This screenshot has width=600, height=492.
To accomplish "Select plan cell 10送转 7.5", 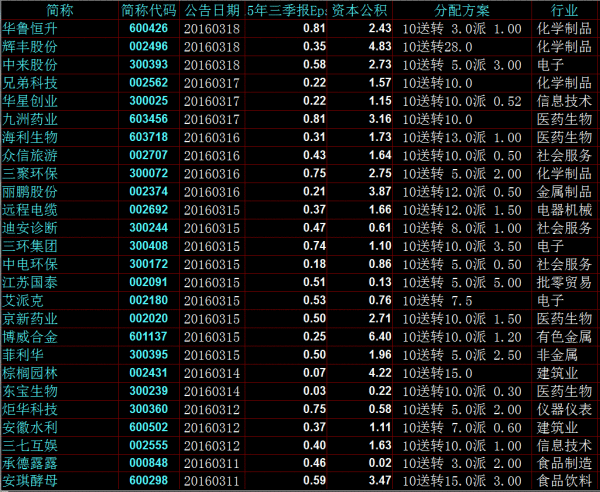I will click(x=437, y=300).
